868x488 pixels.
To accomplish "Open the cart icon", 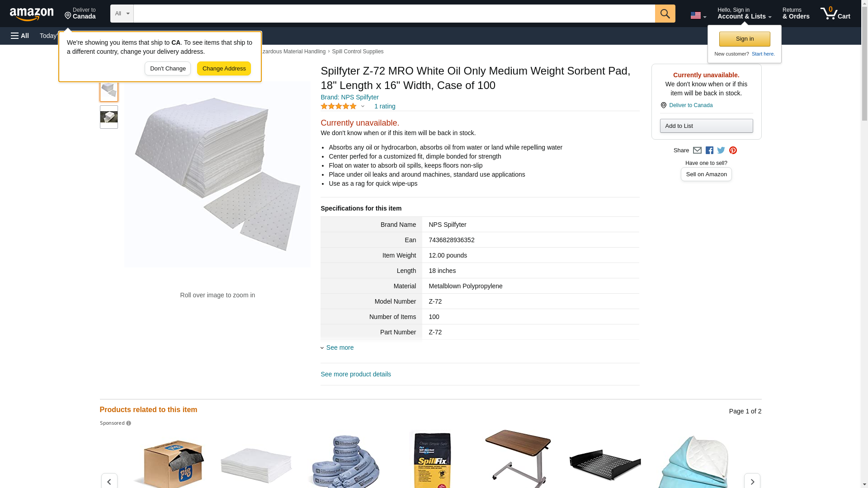I will coord(835,14).
